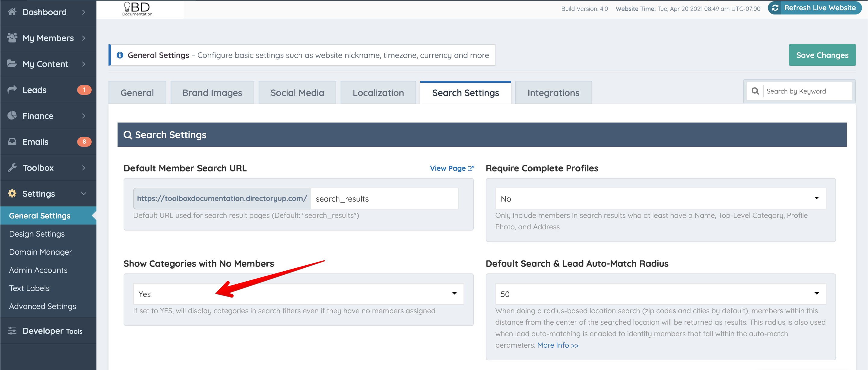The width and height of the screenshot is (868, 370).
Task: Click the My Content folder icon
Action: coord(12,63)
